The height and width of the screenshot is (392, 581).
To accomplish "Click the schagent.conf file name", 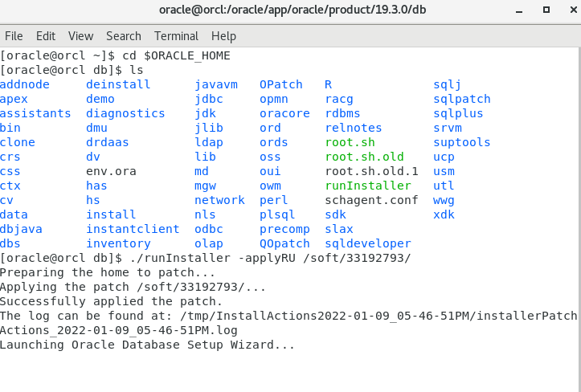I will [x=371, y=200].
